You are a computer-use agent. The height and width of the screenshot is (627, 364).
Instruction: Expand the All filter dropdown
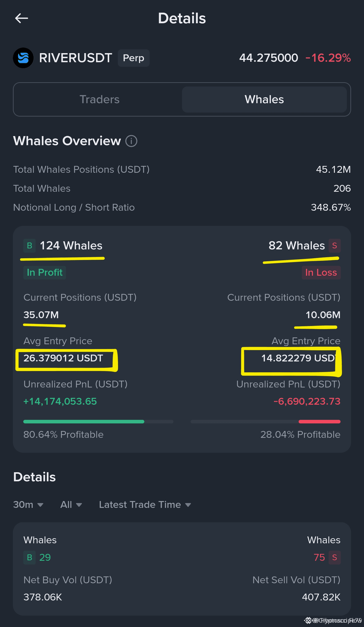[x=71, y=505]
